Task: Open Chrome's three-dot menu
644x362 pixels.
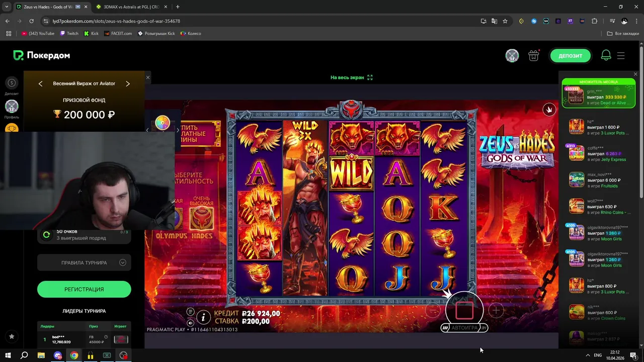Action: (636, 21)
